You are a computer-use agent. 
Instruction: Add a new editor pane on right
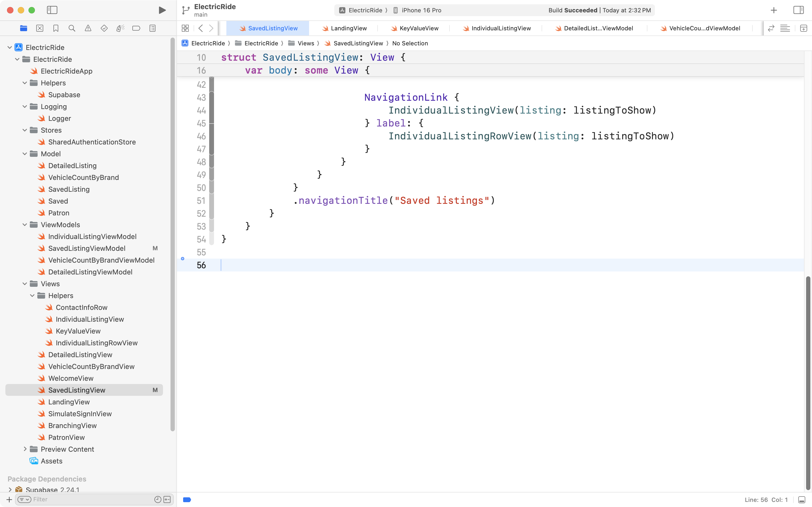click(x=803, y=28)
